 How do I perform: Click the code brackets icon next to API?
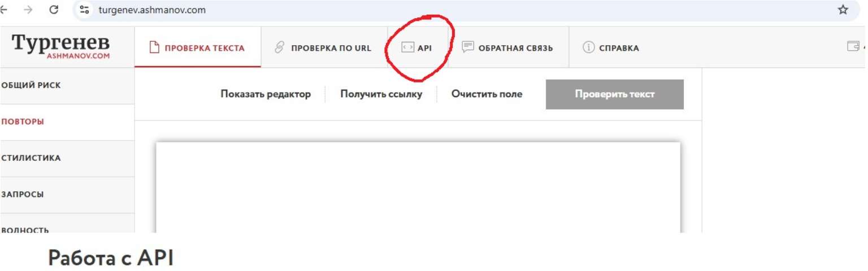pyautogui.click(x=407, y=48)
